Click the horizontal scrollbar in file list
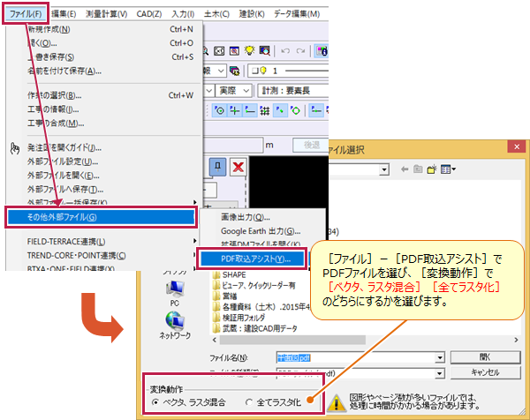 click(292, 340)
